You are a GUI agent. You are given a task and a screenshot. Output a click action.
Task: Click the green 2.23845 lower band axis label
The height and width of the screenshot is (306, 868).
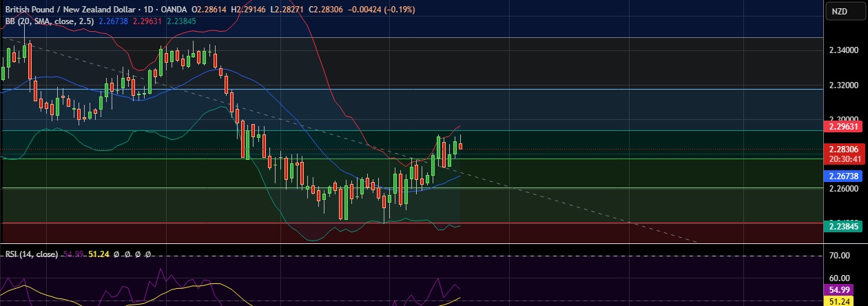(x=844, y=225)
